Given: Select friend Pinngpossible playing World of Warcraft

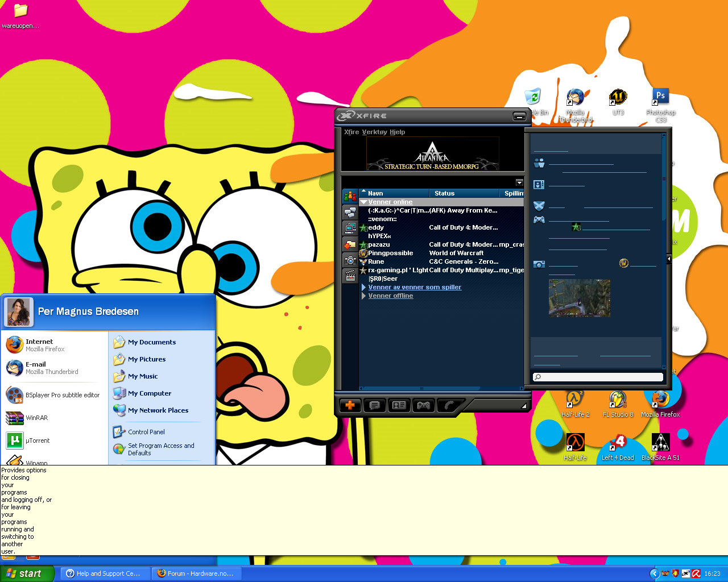Looking at the screenshot, I should pos(441,253).
